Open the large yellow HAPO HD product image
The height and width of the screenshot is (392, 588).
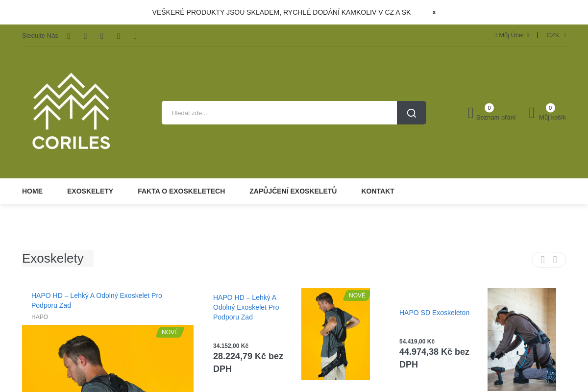coord(108,358)
